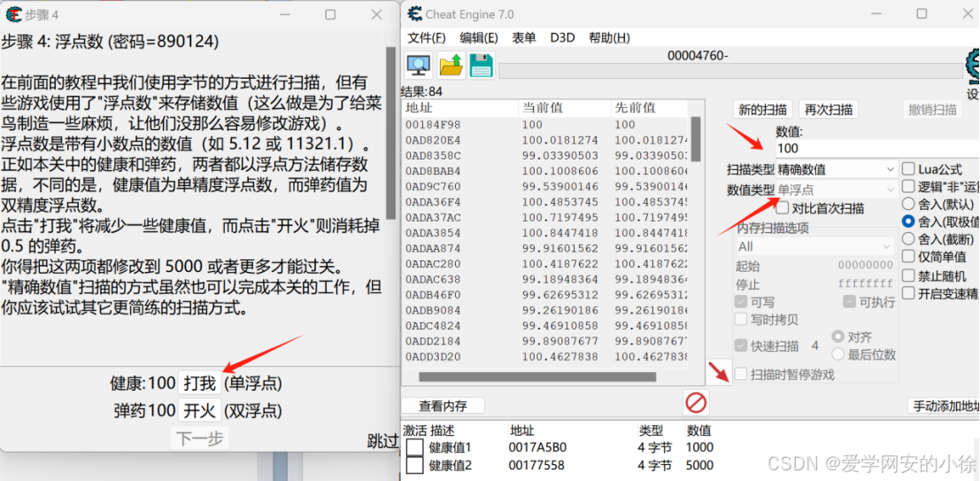Click the Cheat Engine settings logo icon
Screen dimensions: 980x481
point(972,67)
